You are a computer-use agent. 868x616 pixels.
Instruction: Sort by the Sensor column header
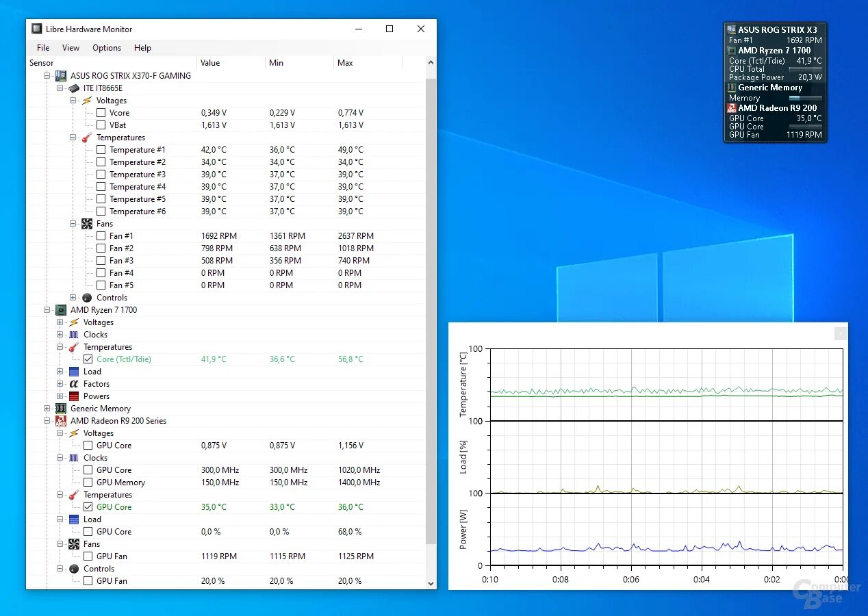pos(112,63)
